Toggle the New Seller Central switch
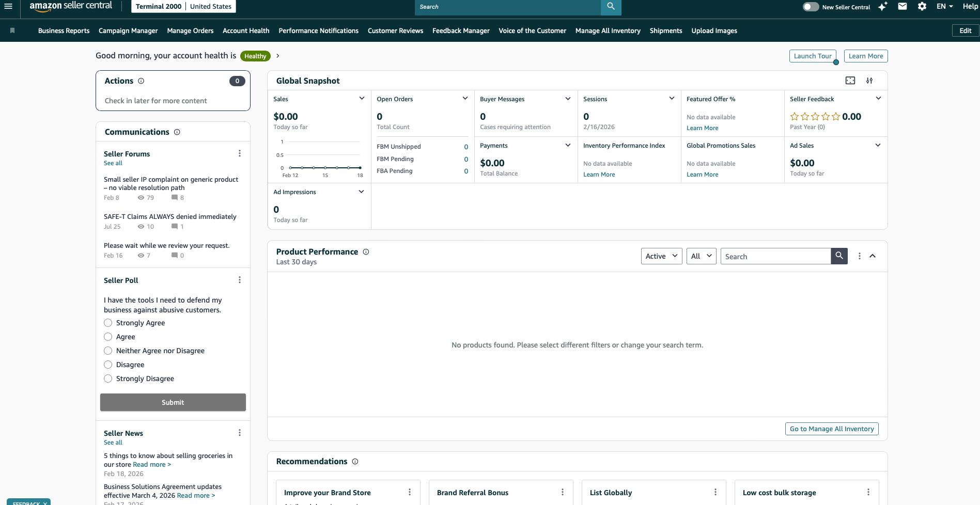Screen dimensions: 980x505 coord(811,7)
